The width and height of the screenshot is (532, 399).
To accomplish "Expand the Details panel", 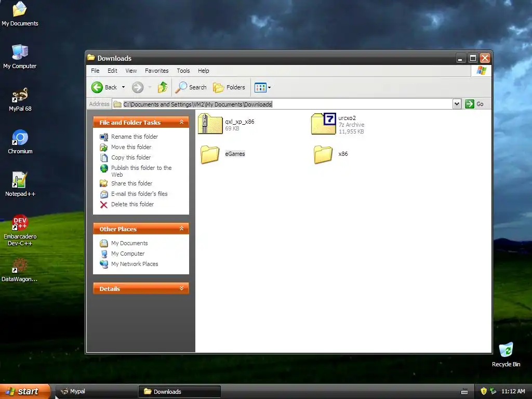I will tap(181, 288).
